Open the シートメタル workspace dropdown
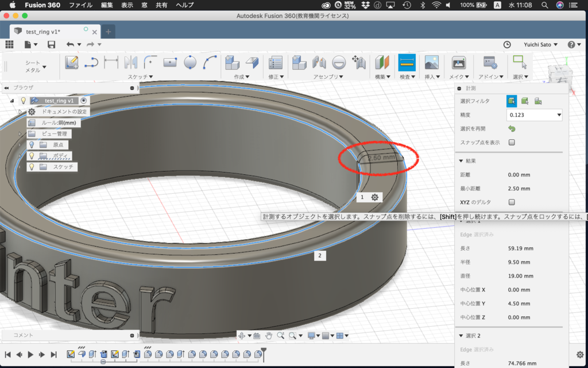 coord(36,67)
